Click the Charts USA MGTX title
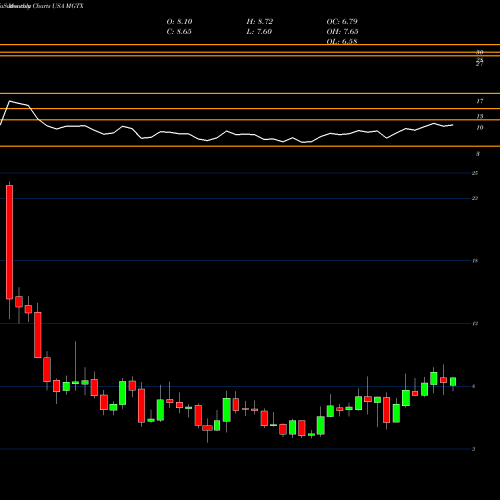The height and width of the screenshot is (500, 500). click(x=58, y=6)
